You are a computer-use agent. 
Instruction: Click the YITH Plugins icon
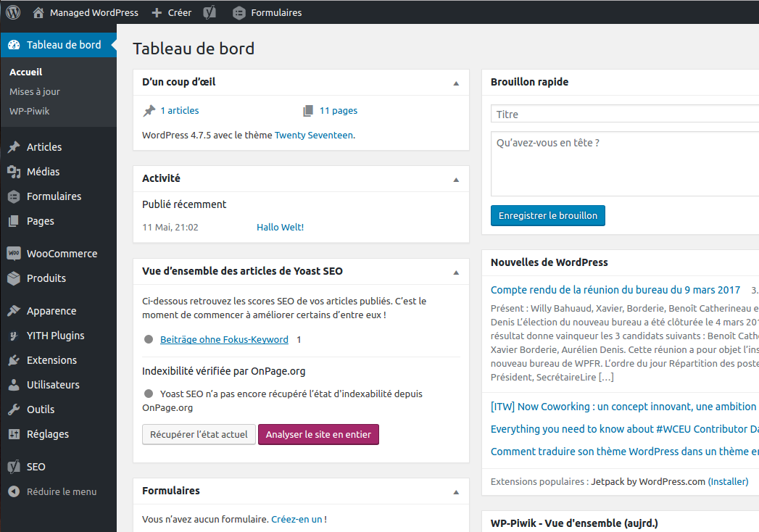point(14,336)
